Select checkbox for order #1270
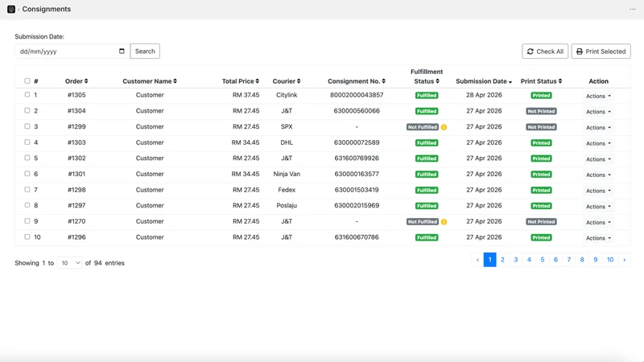This screenshot has height=362, width=644. click(x=27, y=220)
